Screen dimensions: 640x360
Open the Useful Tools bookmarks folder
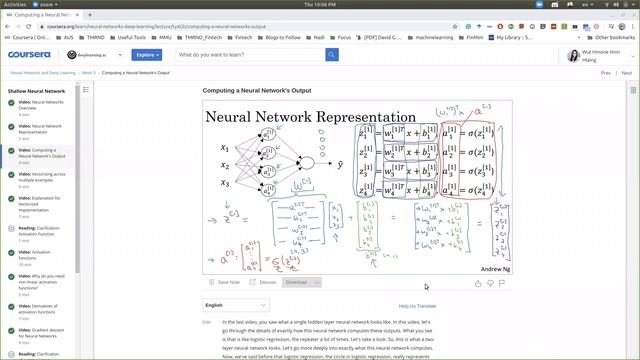point(128,38)
